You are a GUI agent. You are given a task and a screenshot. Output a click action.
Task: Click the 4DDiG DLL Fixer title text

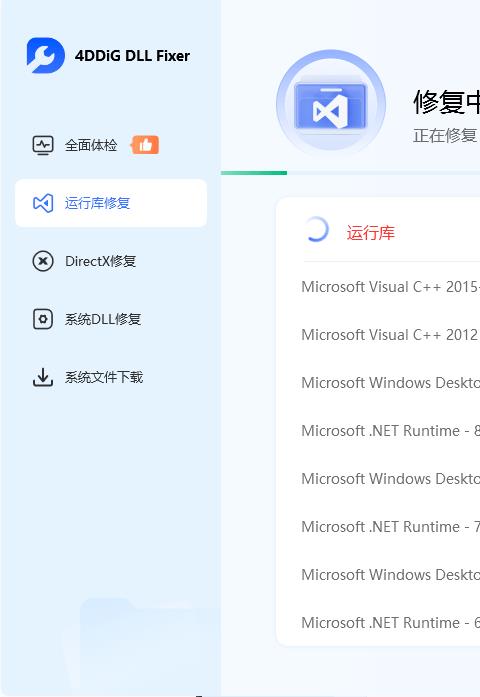(x=132, y=56)
